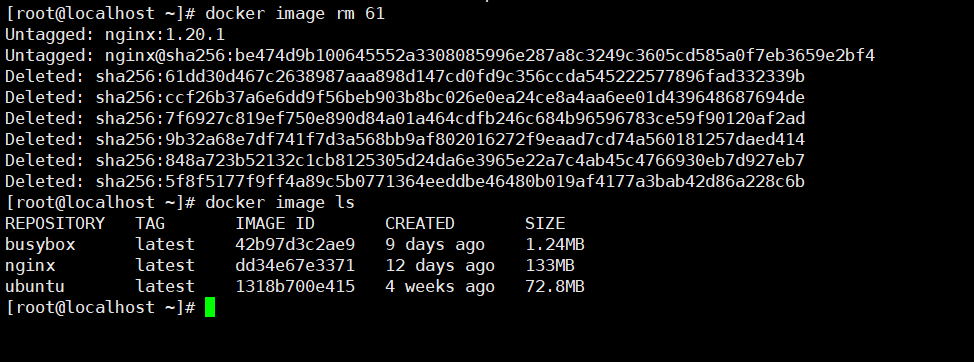Click the 72.8MB size value
974x362 pixels.
pos(555,286)
